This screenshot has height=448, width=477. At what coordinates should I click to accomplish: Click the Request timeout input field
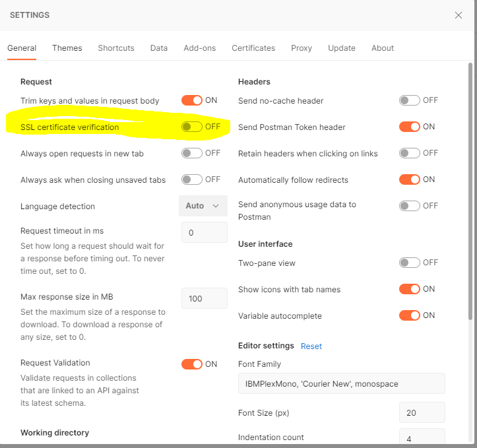204,232
